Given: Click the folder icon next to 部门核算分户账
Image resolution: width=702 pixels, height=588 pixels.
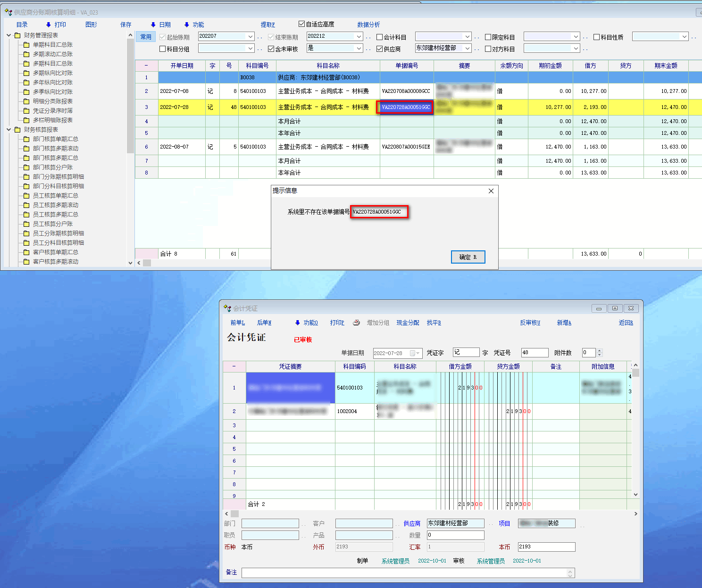Looking at the screenshot, I should click(x=26, y=167).
